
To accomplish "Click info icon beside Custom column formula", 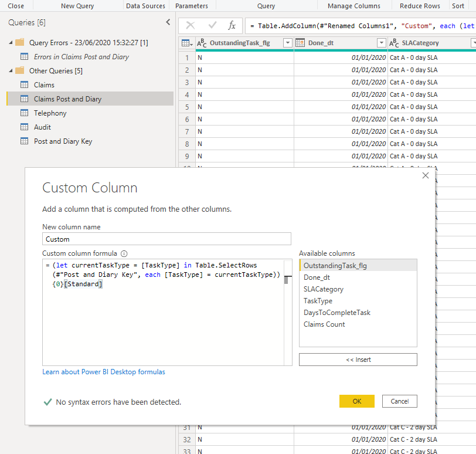I will click(x=124, y=253).
